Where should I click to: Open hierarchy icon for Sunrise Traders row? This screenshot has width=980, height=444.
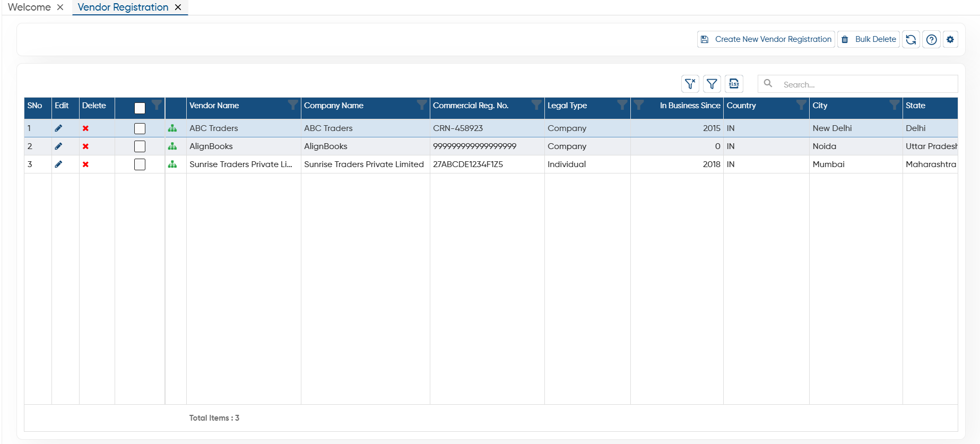(x=172, y=164)
